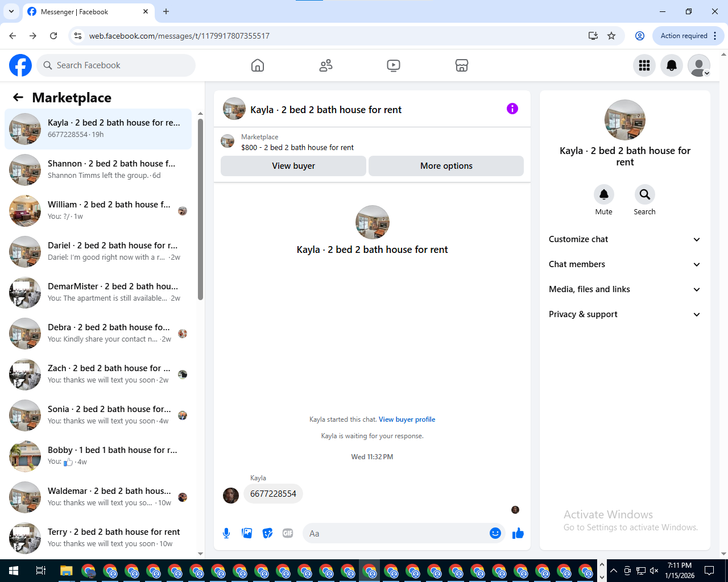The image size is (728, 582).
Task: Click the listing thumbnail in chat header
Action: pyautogui.click(x=234, y=109)
